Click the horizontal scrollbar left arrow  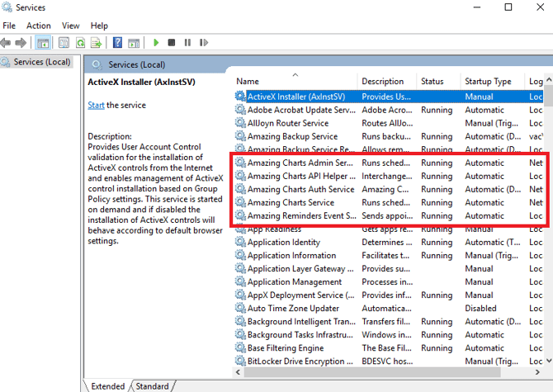[x=238, y=372]
